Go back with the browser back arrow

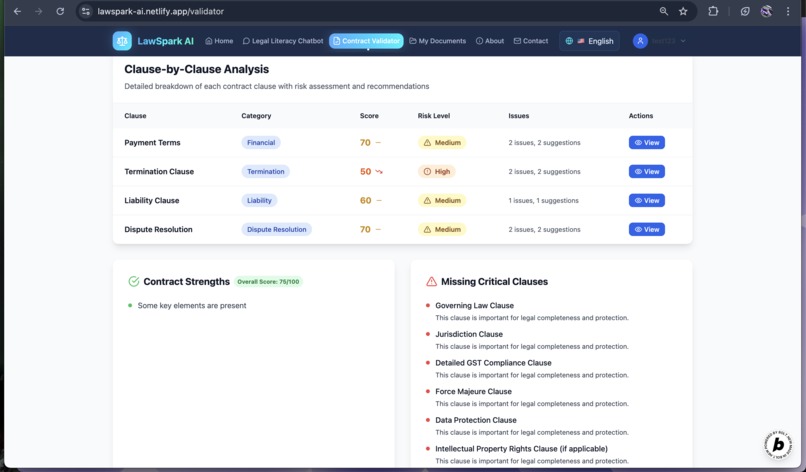click(17, 11)
